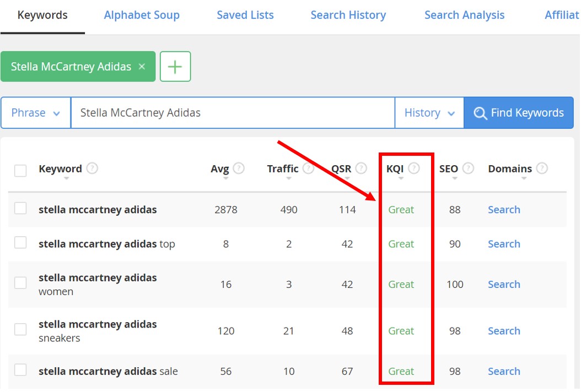
Task: Sort by the Traffic column header
Action: (283, 169)
